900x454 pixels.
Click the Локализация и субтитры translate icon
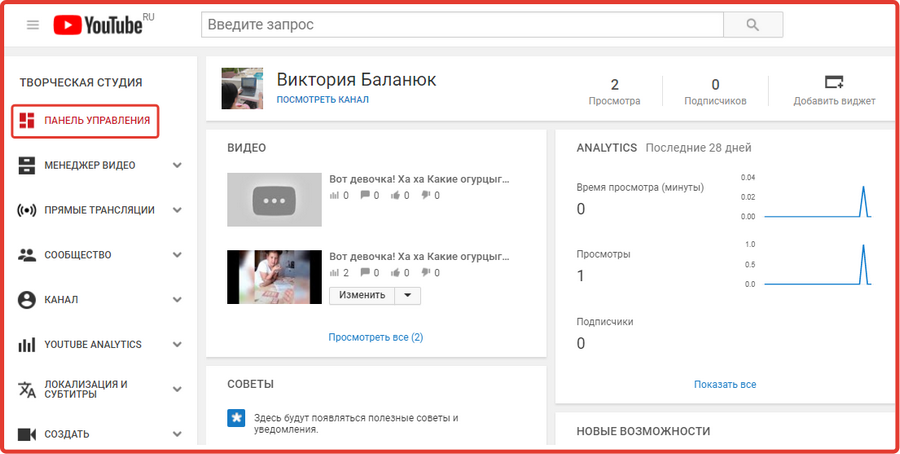point(27,389)
